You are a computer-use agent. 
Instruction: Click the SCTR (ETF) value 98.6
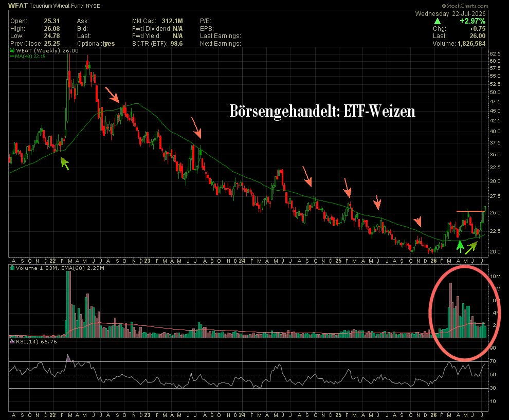tap(176, 44)
